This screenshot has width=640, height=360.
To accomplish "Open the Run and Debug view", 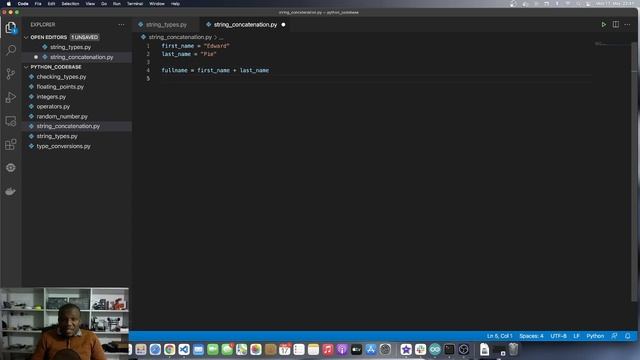I will tap(11, 97).
